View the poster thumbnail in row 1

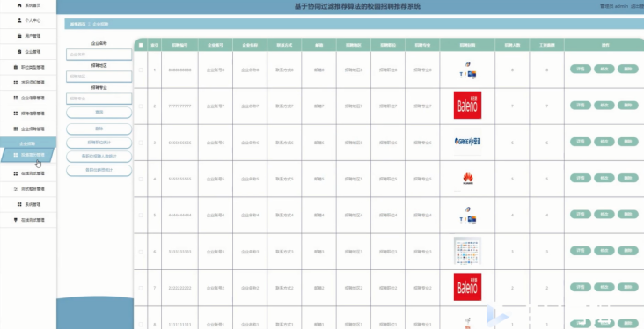467,70
